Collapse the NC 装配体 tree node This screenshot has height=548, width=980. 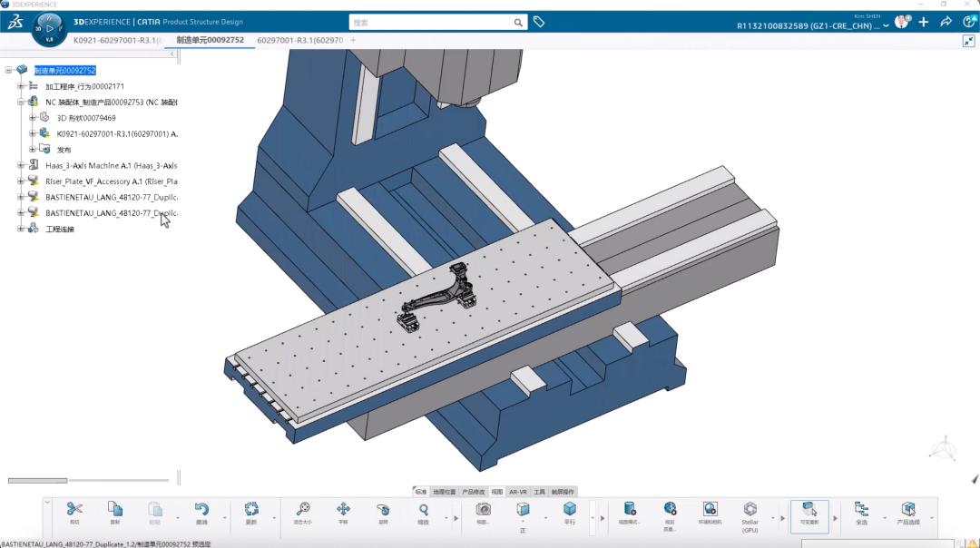coord(21,103)
